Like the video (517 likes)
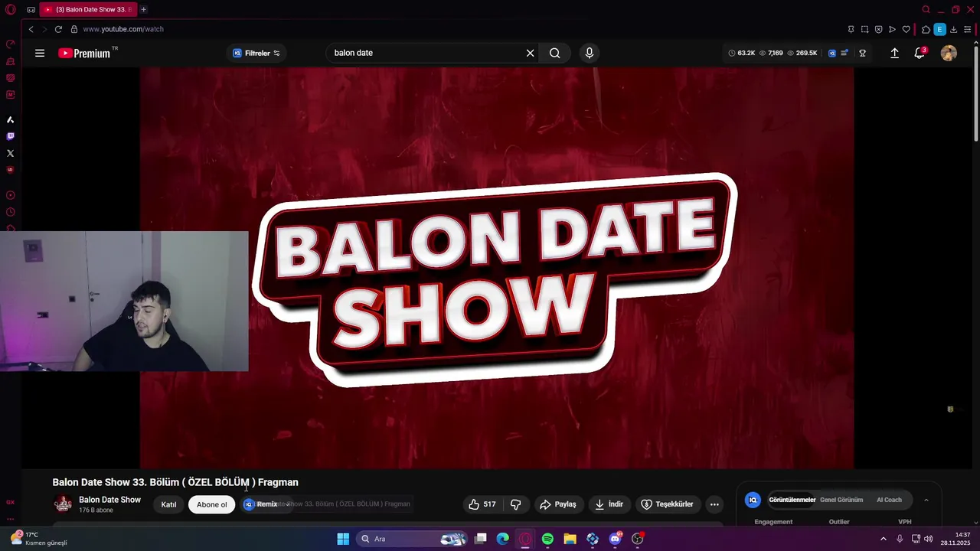Viewport: 980px width, 551px height. [x=482, y=504]
